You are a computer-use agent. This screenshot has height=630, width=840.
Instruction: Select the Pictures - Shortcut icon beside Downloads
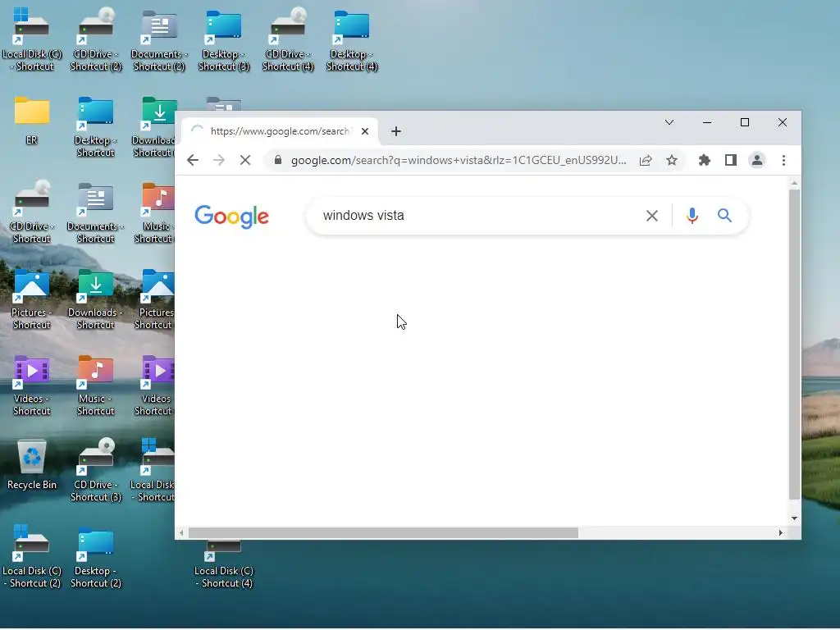coord(32,299)
